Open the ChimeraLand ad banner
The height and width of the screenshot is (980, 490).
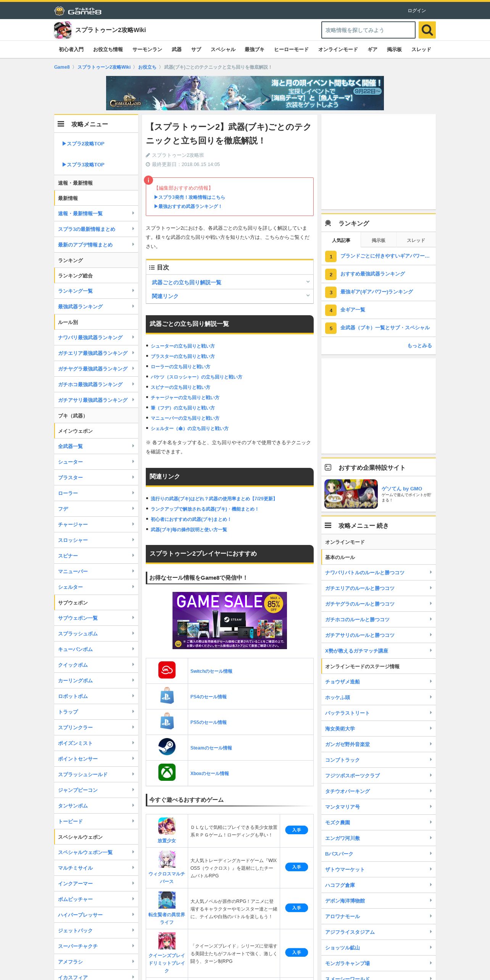pyautogui.click(x=245, y=93)
